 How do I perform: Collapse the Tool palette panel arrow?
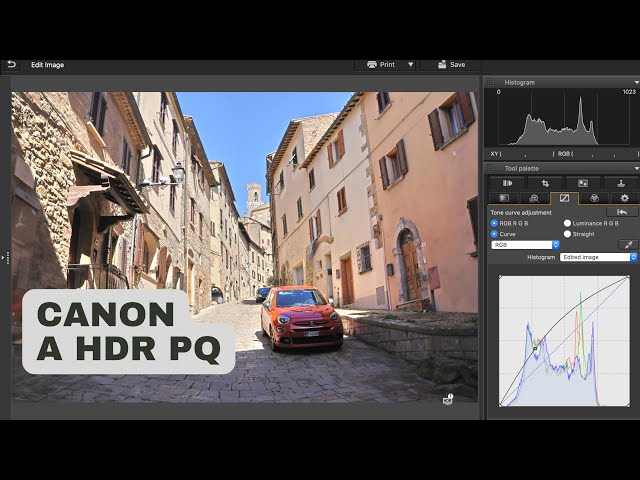pos(636,169)
